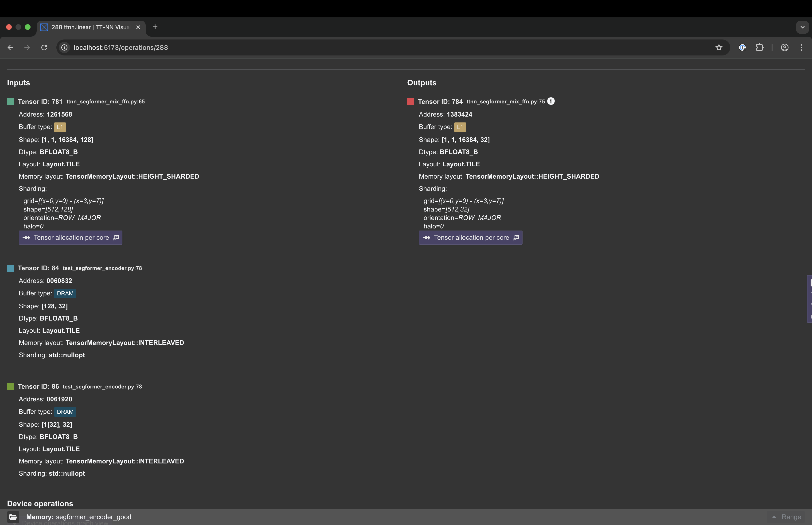Screen dimensions: 812x525
Task: Open Tensor allocation per core for input tensor 781
Action: [x=70, y=238]
